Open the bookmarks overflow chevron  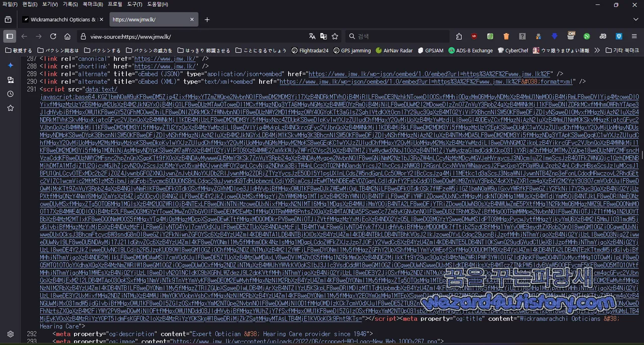click(597, 50)
